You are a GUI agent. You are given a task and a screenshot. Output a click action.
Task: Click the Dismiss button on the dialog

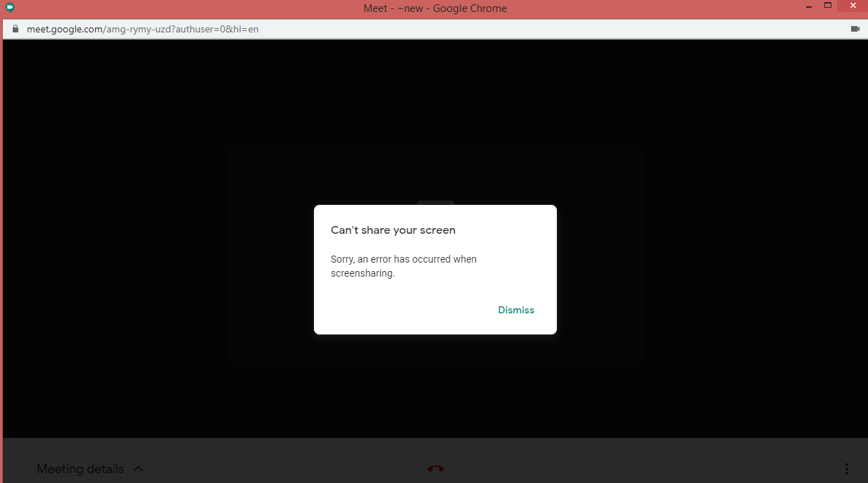click(x=516, y=310)
